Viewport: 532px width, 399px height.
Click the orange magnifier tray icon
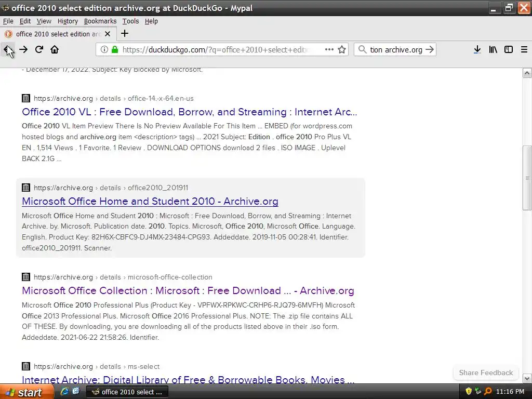click(x=488, y=392)
